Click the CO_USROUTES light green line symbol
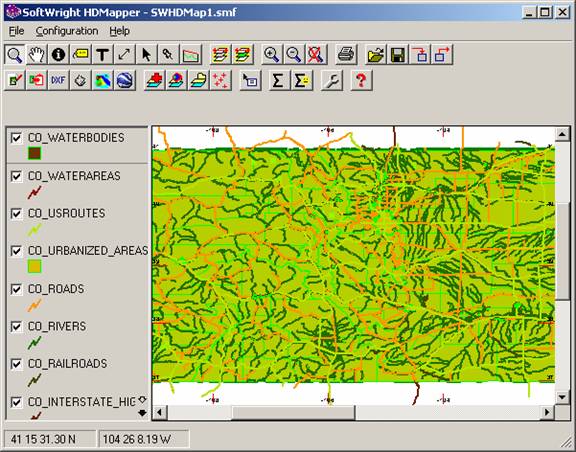 click(35, 230)
